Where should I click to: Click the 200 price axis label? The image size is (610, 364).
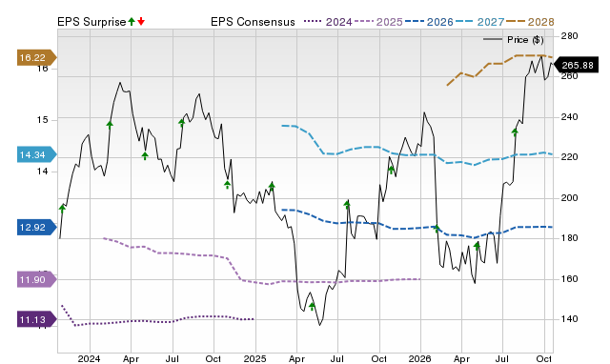(569, 197)
